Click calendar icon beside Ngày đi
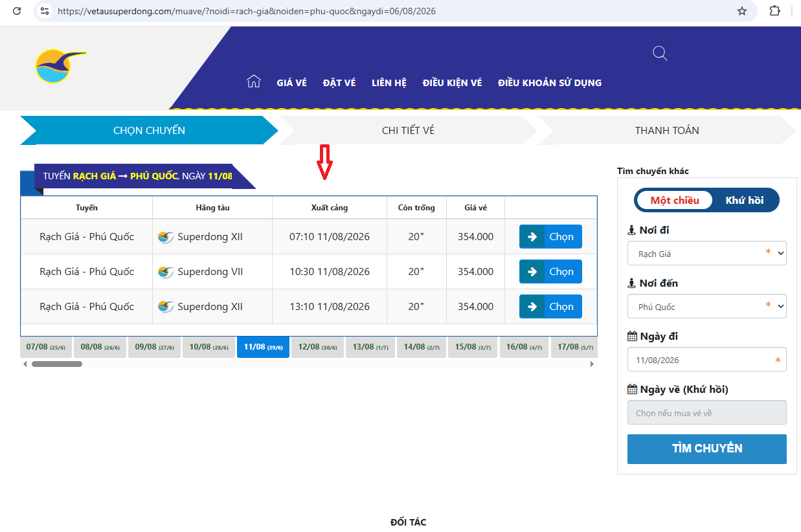The width and height of the screenshot is (801, 532). point(632,337)
